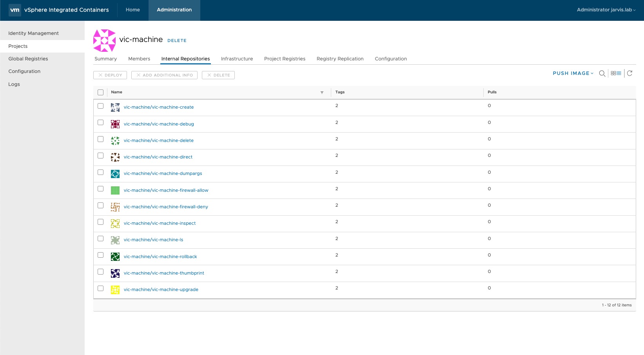This screenshot has width=644, height=355.
Task: Check the vic-machine-debug row checkbox
Action: coord(100,122)
